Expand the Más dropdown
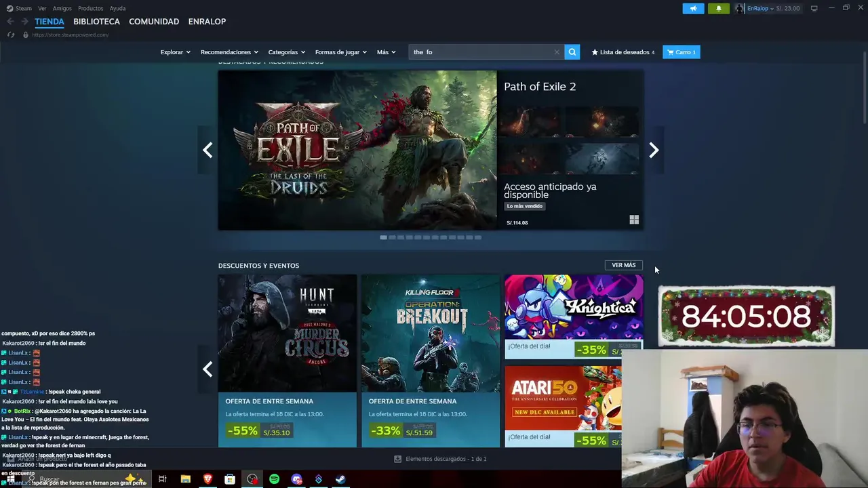 (x=386, y=52)
